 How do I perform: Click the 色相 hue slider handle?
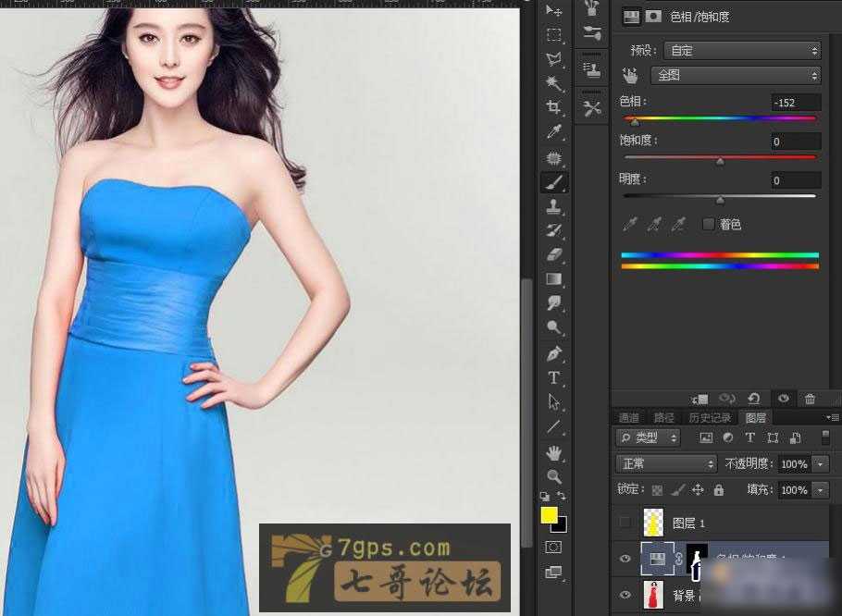[635, 122]
